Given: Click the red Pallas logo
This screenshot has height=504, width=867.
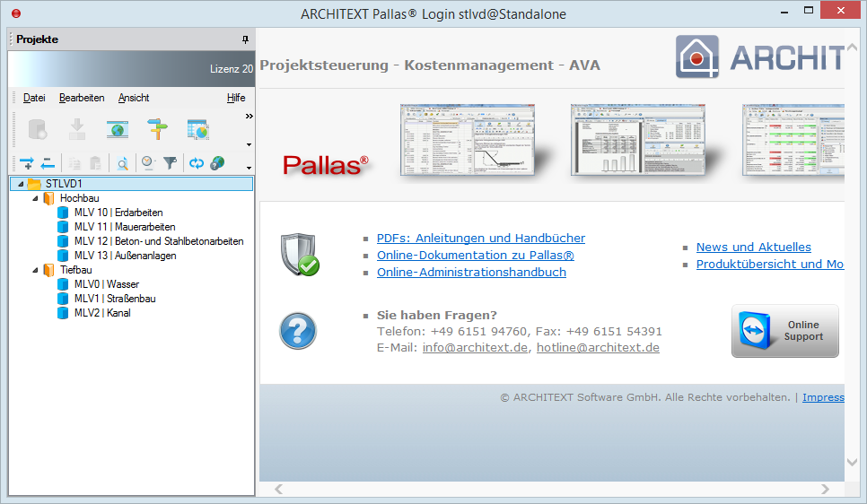Looking at the screenshot, I should 326,165.
